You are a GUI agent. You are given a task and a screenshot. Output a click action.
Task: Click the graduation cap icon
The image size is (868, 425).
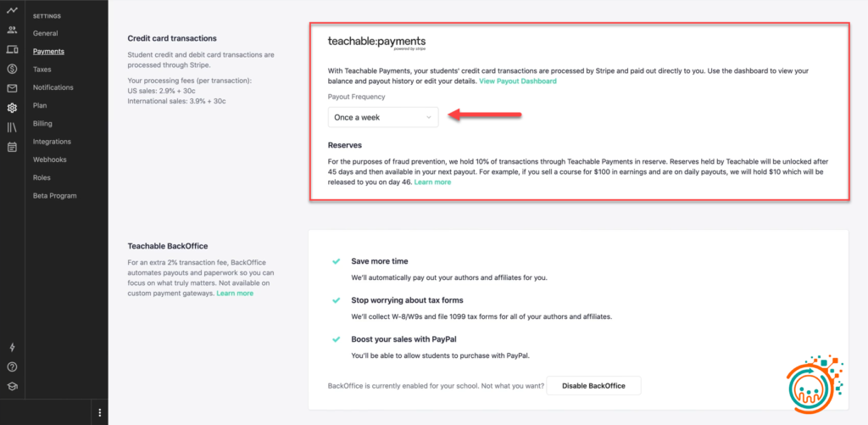coord(12,386)
